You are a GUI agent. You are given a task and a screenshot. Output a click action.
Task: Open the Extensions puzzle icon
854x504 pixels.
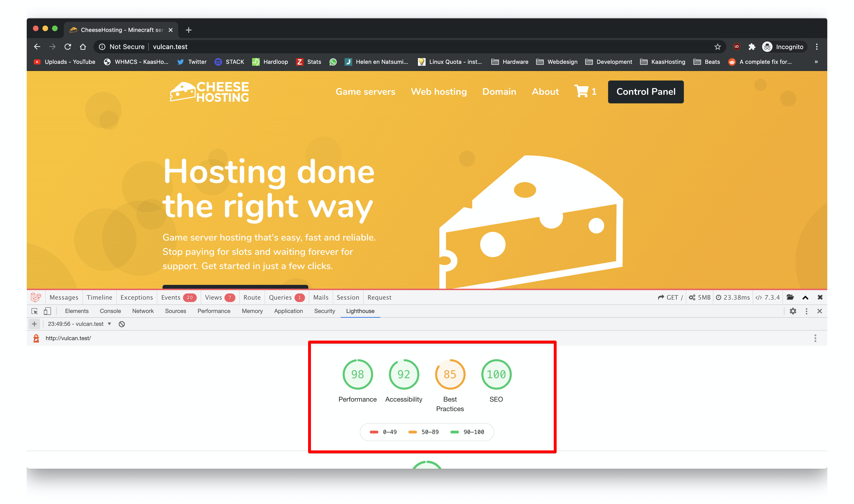pos(751,47)
